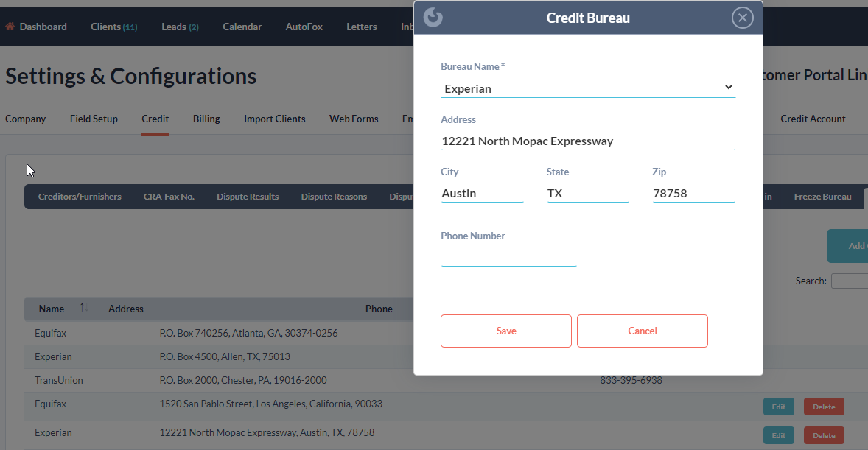Open the Clients menu item
Screen dimensions: 868x450
point(113,27)
